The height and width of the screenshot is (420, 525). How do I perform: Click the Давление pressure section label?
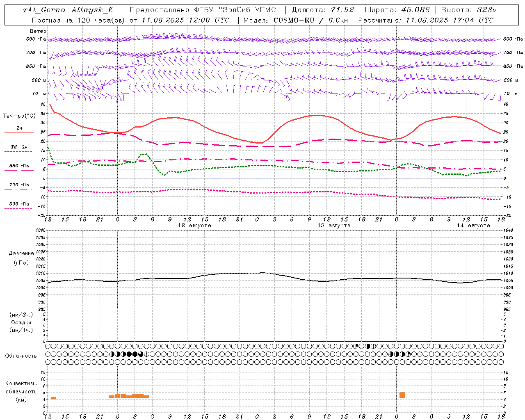point(21,253)
